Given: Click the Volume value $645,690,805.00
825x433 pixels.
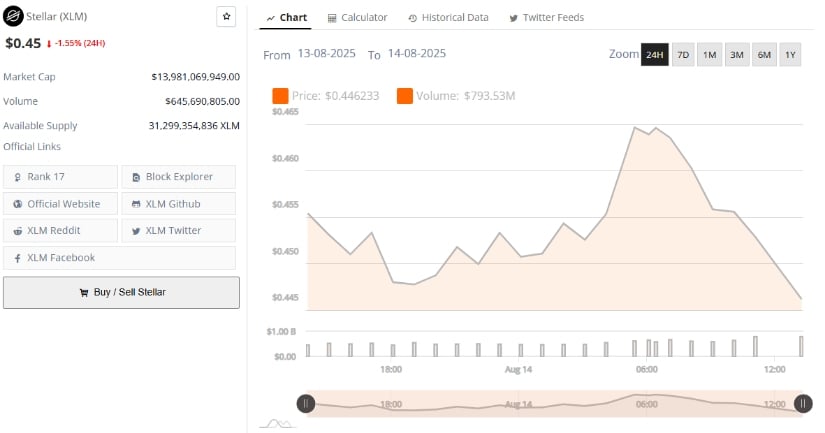Looking at the screenshot, I should (x=203, y=101).
